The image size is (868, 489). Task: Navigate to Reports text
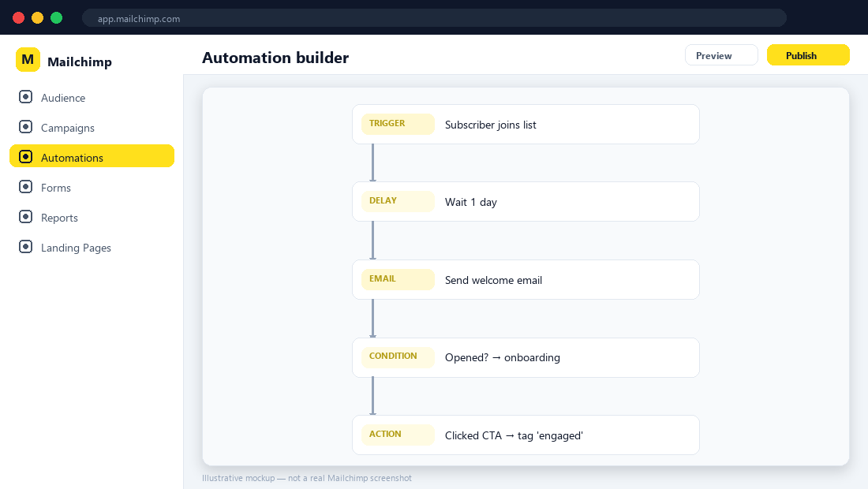pyautogui.click(x=59, y=218)
